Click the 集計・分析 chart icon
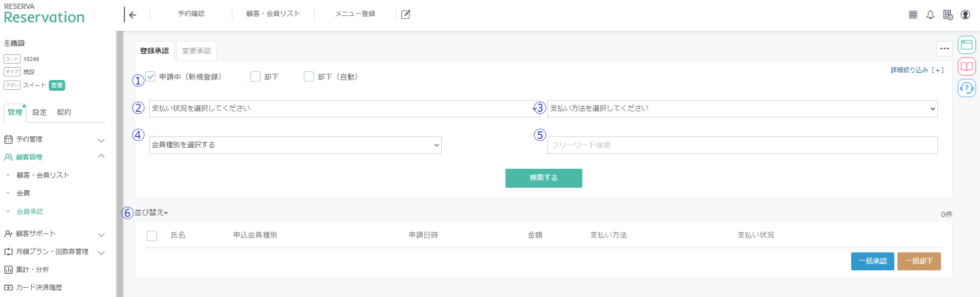This screenshot has width=980, height=297. click(x=8, y=270)
